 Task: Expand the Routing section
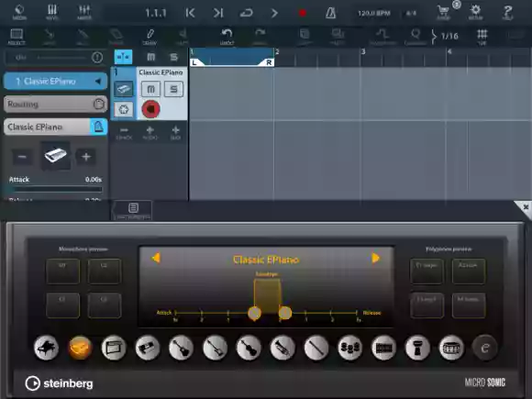click(x=55, y=104)
